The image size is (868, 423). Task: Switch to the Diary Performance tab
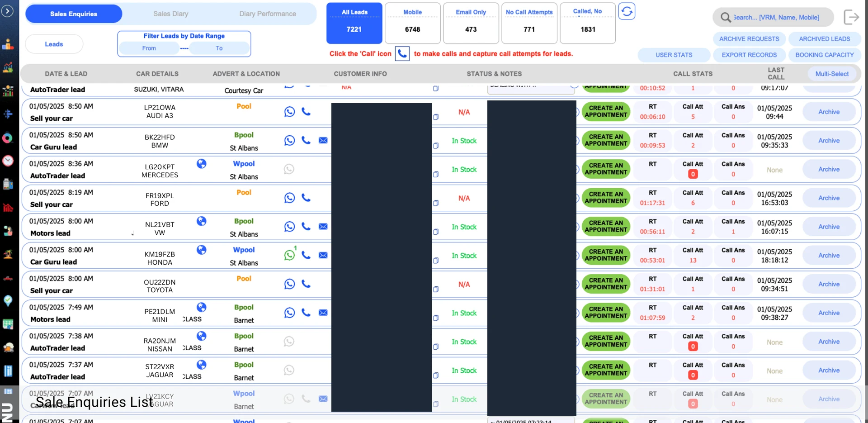[268, 14]
